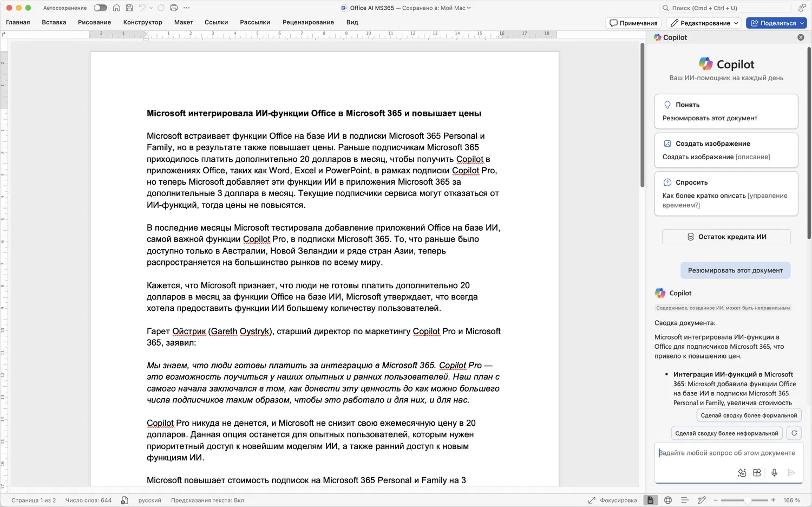This screenshot has height=507, width=812.
Task: Click the Copilot logo in pane header
Action: click(x=657, y=37)
